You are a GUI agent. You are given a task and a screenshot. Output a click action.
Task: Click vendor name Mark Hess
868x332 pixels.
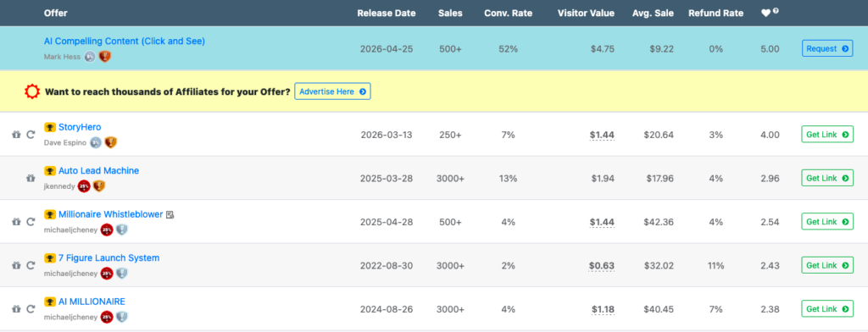62,57
